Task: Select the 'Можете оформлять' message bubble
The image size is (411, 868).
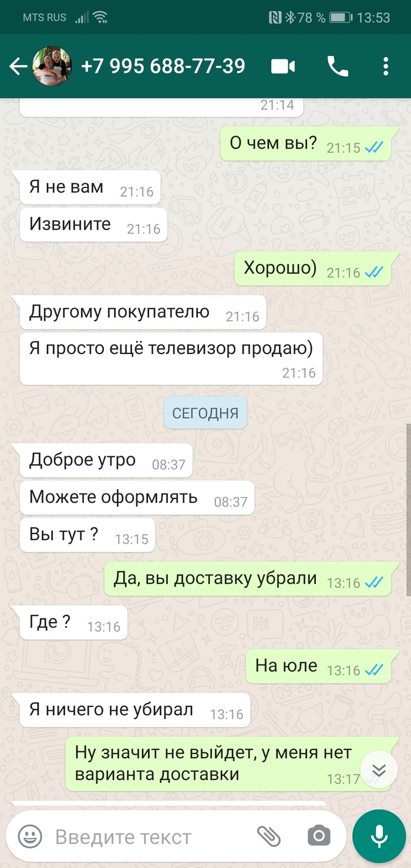Action: 137,497
